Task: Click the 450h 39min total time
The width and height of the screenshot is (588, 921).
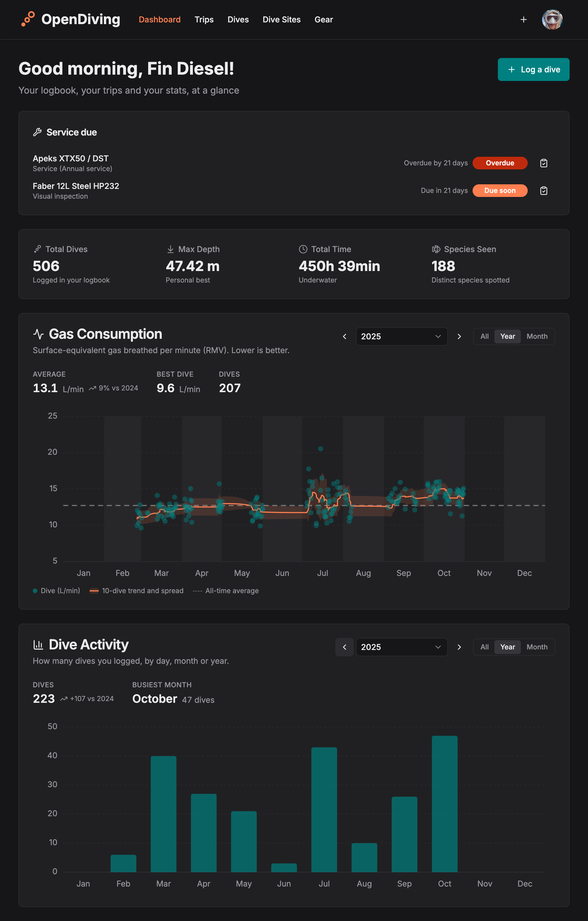Action: (339, 266)
